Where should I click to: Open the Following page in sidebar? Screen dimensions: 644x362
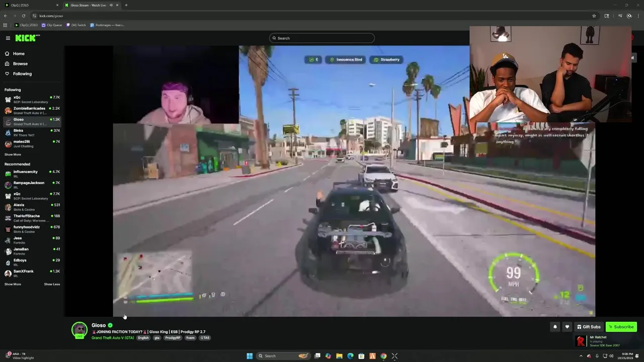click(22, 74)
